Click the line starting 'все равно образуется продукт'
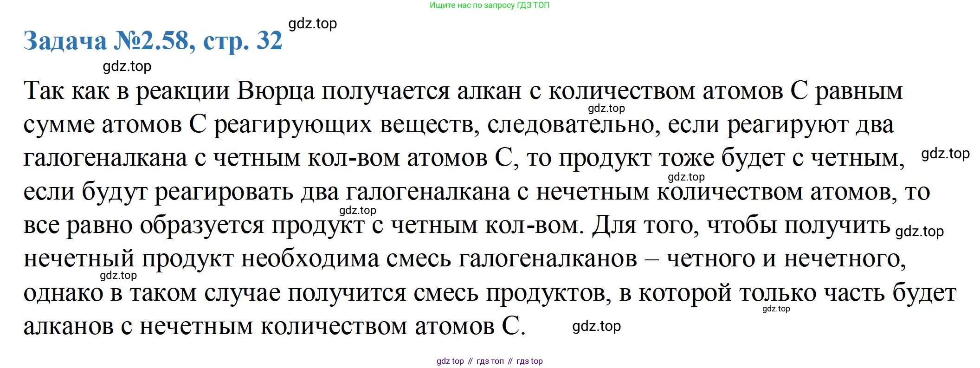 457,226
